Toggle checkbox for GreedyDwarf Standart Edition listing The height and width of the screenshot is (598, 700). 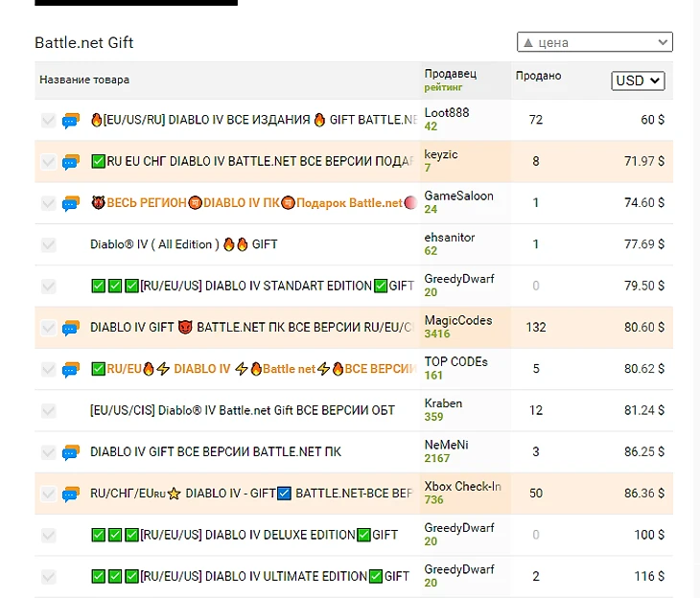coord(49,286)
